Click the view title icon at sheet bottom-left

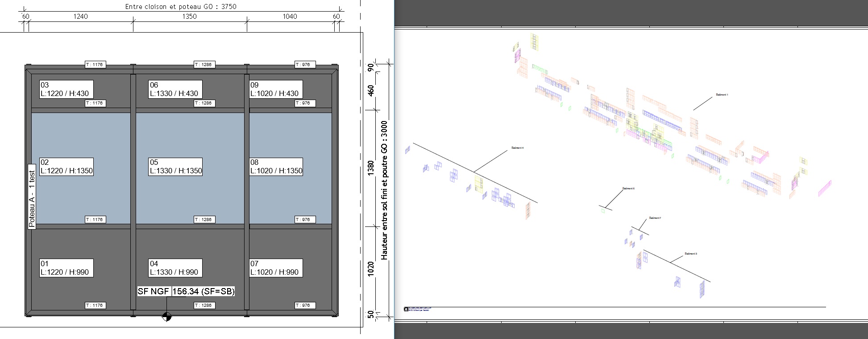point(406,309)
